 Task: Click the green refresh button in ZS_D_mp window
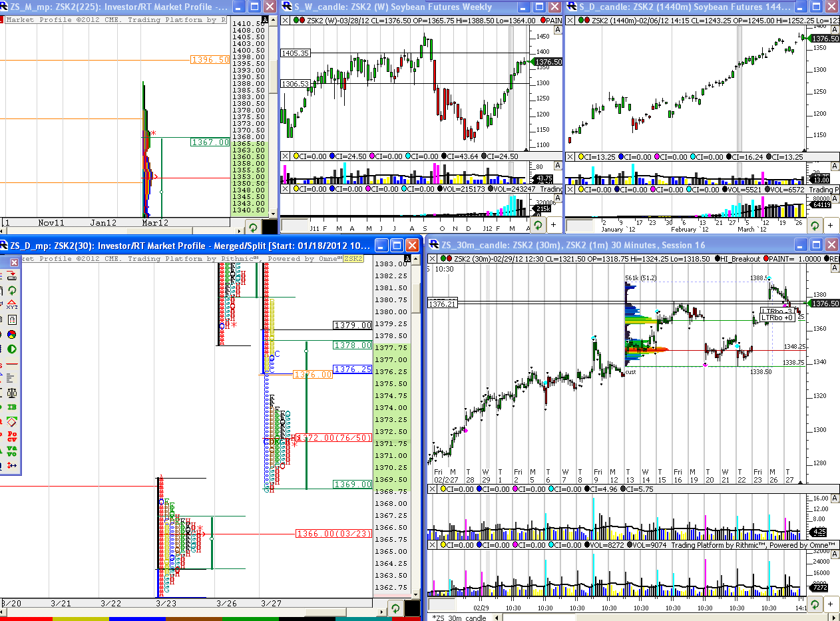click(x=395, y=608)
